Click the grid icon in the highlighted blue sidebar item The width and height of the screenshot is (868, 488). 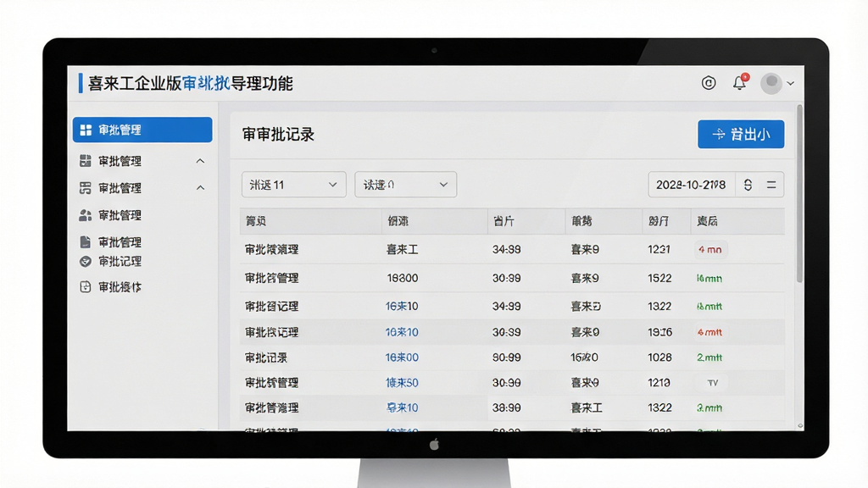pyautogui.click(x=86, y=130)
